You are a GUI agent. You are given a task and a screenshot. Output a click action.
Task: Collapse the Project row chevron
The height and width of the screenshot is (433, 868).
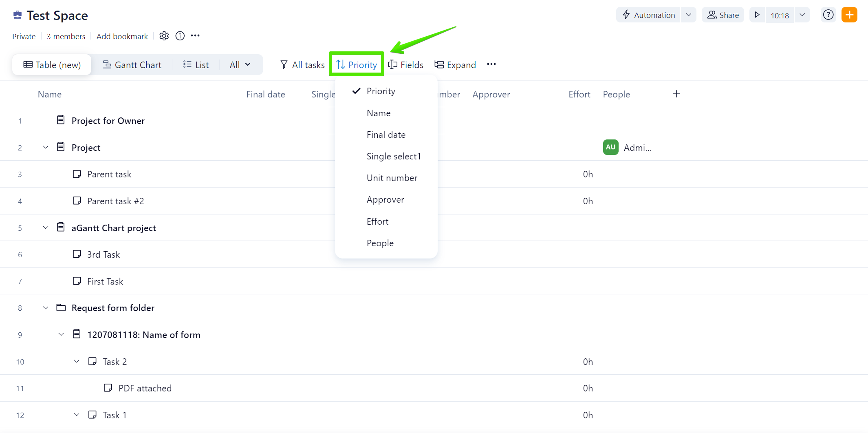click(x=46, y=147)
